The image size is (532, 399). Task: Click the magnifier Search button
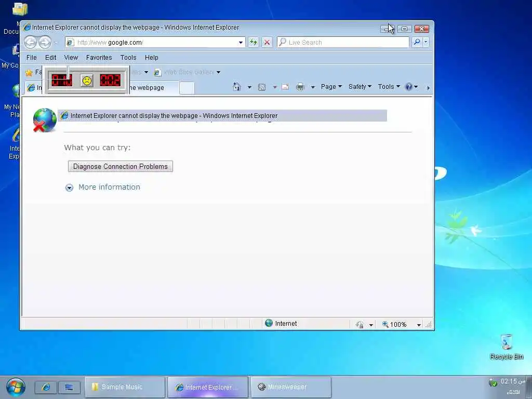(417, 42)
